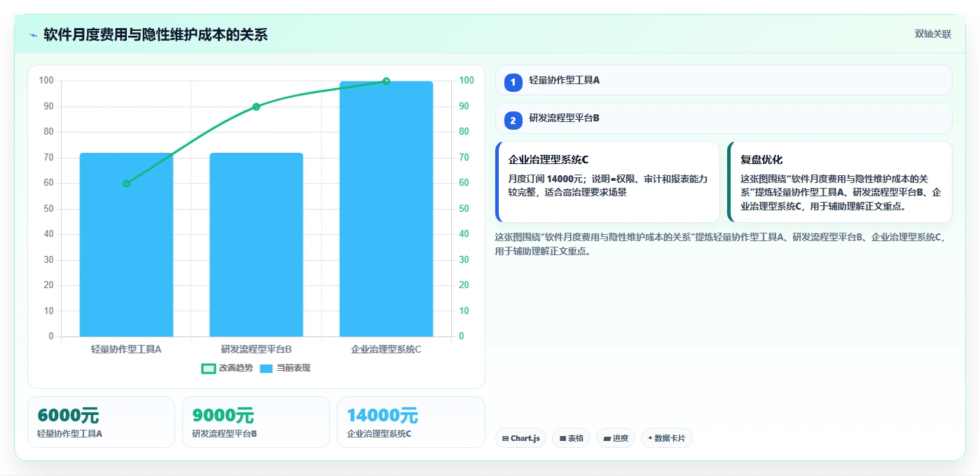Image resolution: width=980 pixels, height=476 pixels.
Task: Select the 进度 tag
Action: coord(616,438)
